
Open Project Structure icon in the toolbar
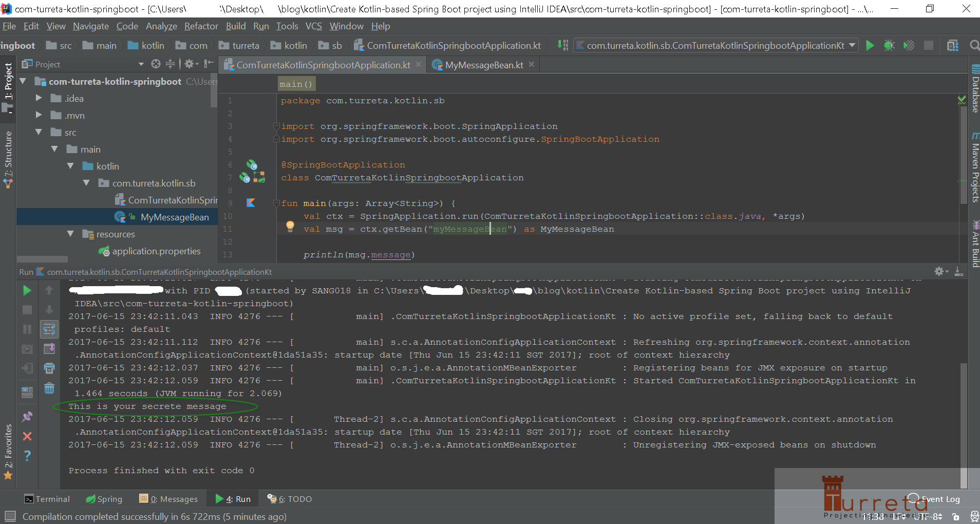pos(953,46)
